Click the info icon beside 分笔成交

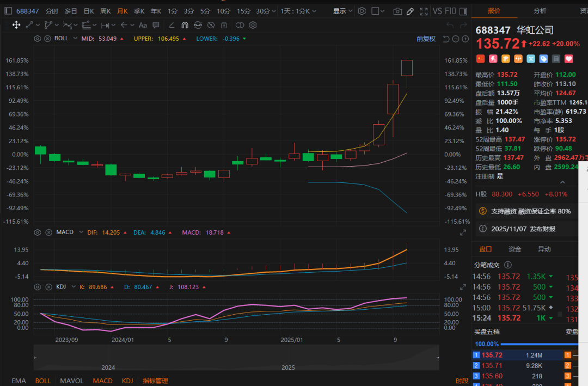[x=508, y=265]
